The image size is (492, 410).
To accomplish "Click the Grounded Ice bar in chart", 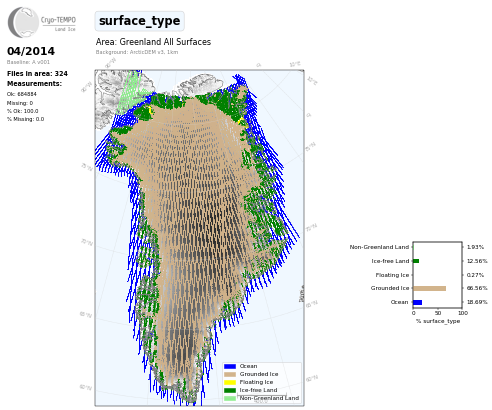I will [429, 288].
